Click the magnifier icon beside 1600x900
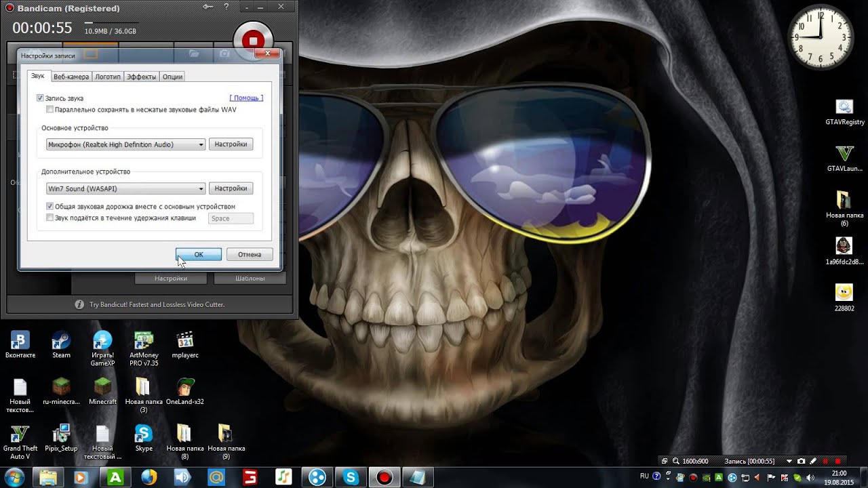Screen dimensions: 868x488 [x=675, y=461]
